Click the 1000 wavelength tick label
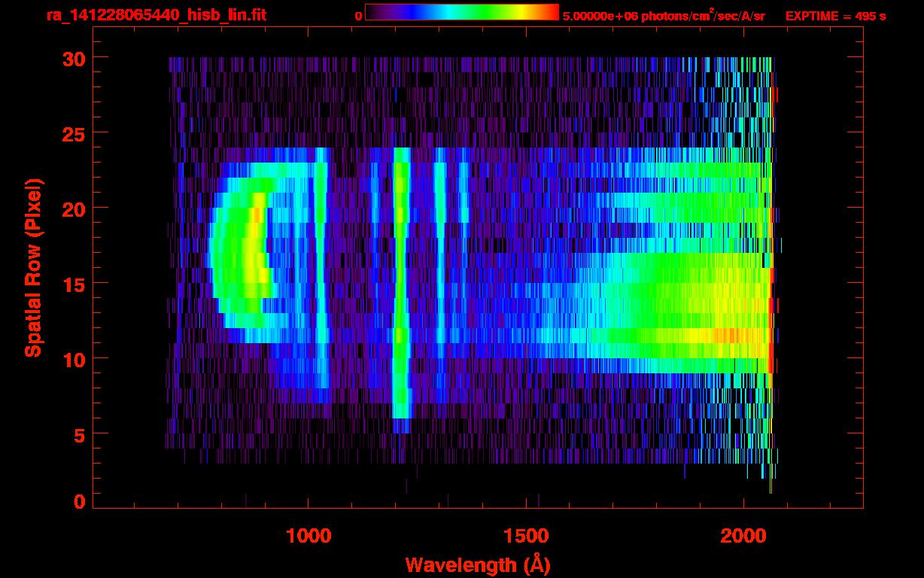Viewport: 924px width, 578px height. [x=308, y=536]
